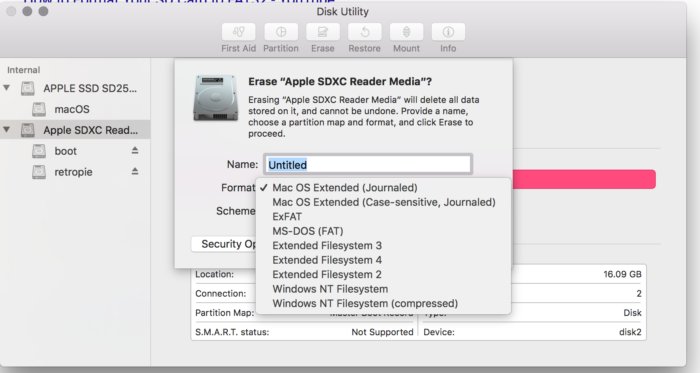Open the Partition tool
This screenshot has height=373, width=700.
point(281,32)
